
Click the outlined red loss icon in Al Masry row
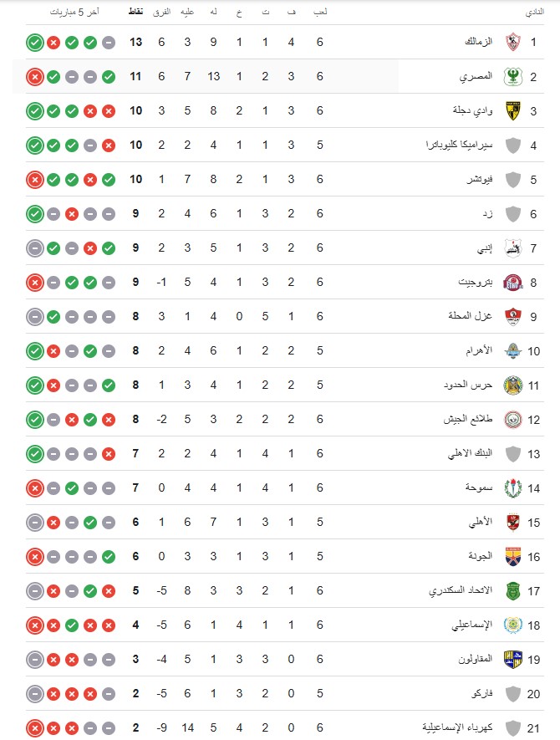[35, 76]
